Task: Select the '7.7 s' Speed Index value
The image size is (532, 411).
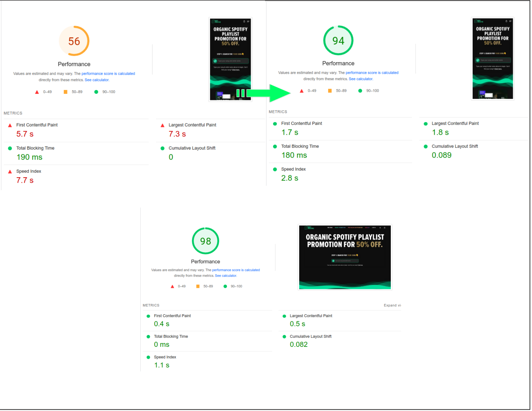Action: [25, 180]
